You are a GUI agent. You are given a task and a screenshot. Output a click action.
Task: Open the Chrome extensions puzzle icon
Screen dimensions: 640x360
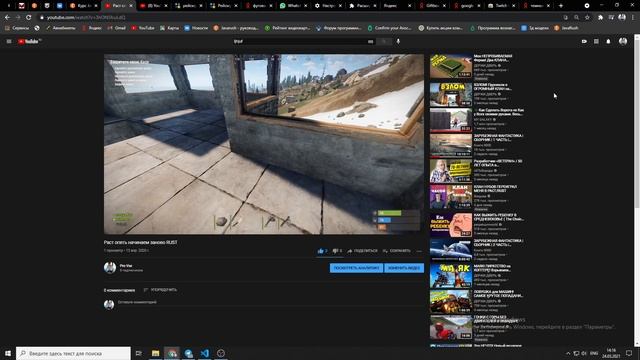600,18
